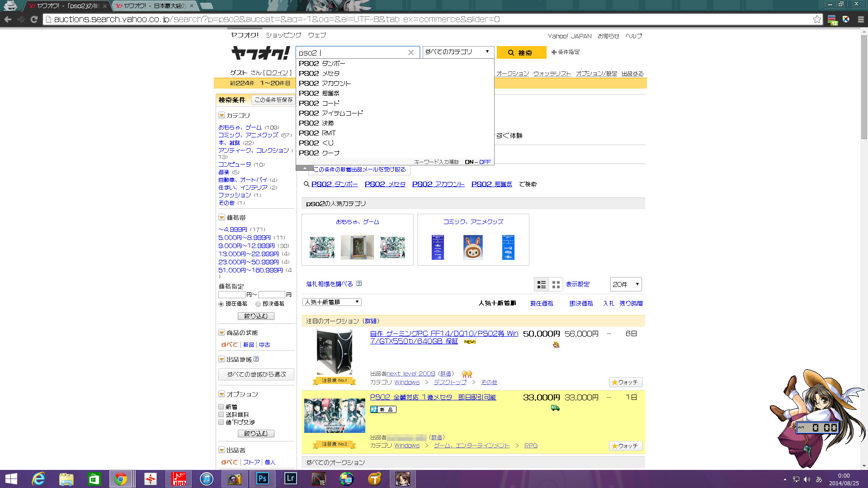Turn keyword assist ON
This screenshot has width=868, height=488.
[469, 162]
